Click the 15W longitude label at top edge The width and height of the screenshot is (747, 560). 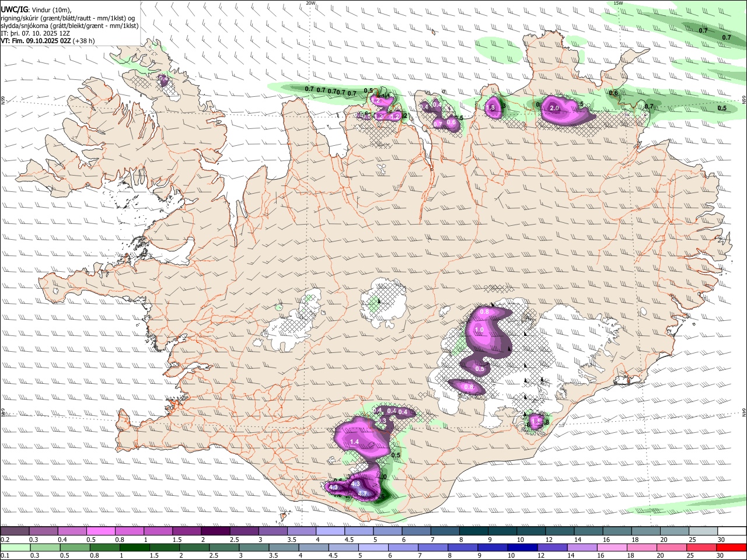pyautogui.click(x=618, y=3)
